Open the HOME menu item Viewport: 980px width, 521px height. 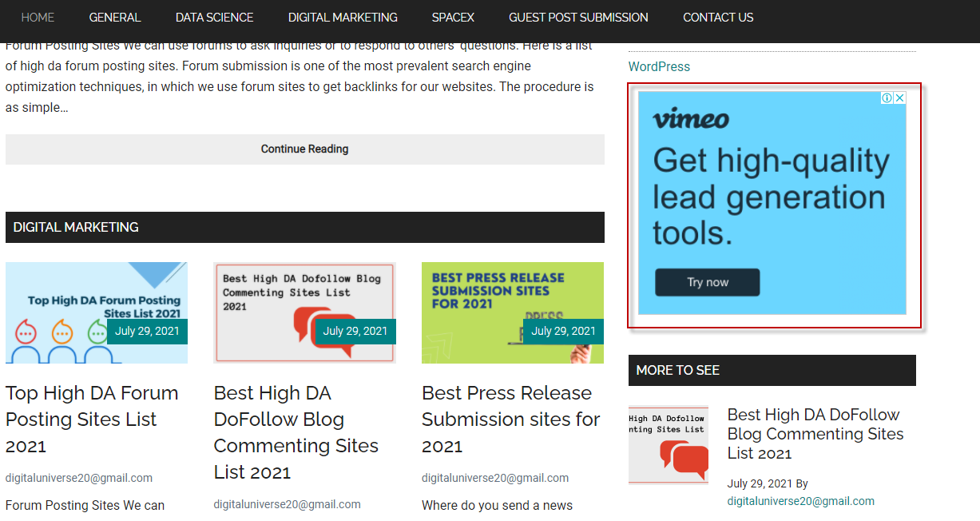click(38, 17)
